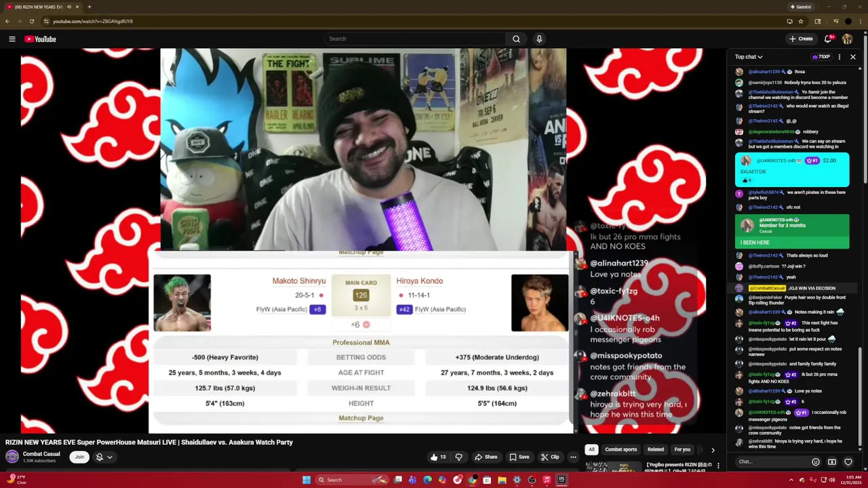Screen dimensions: 868x488
Task: Open Gemini in Chrome
Action: click(x=801, y=7)
